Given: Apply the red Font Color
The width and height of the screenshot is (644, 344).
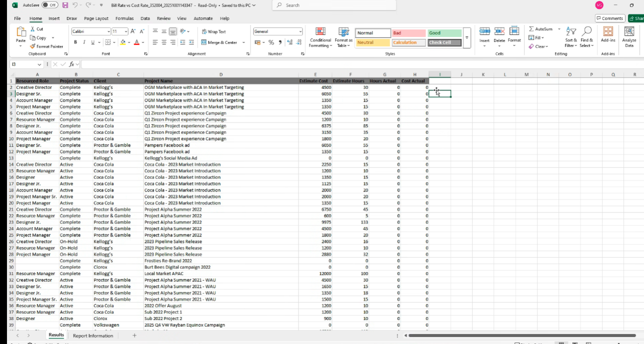Looking at the screenshot, I should [x=136, y=42].
